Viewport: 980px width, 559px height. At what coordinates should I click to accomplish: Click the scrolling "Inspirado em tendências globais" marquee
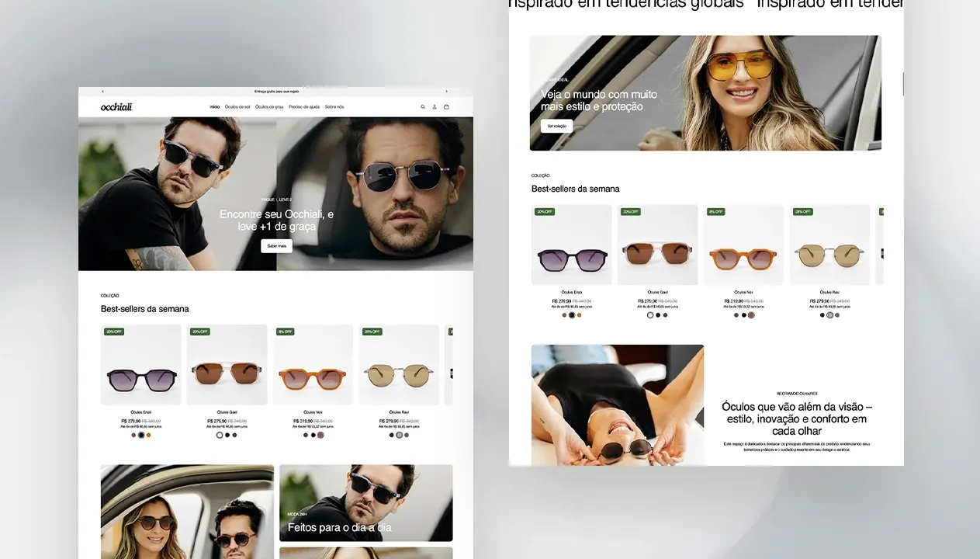(706, 5)
